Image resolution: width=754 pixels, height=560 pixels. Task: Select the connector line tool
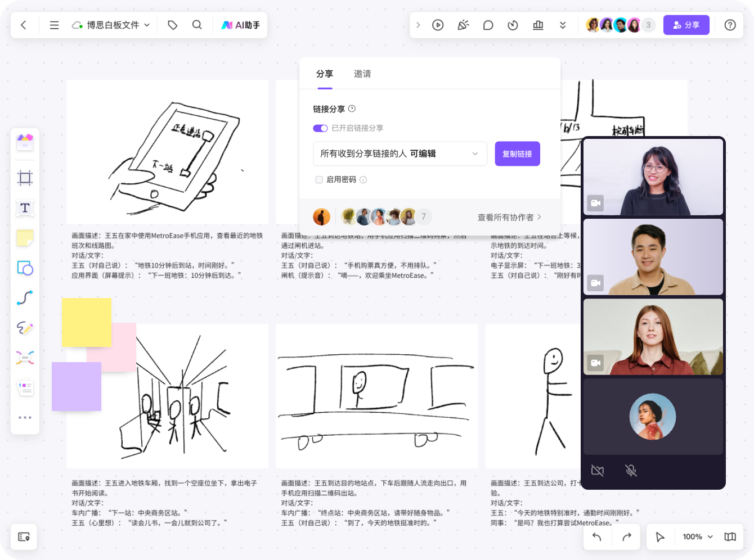point(25,298)
